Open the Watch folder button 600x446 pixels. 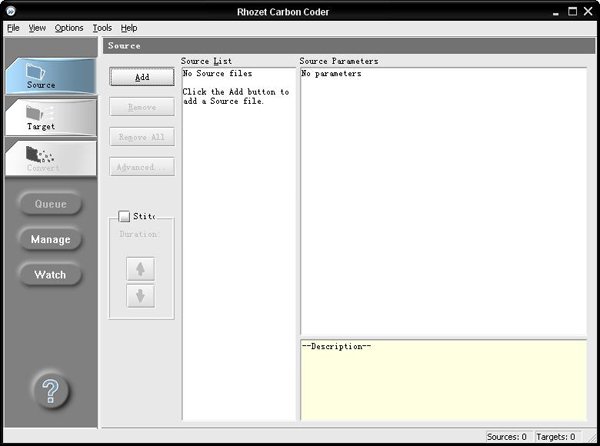point(51,275)
